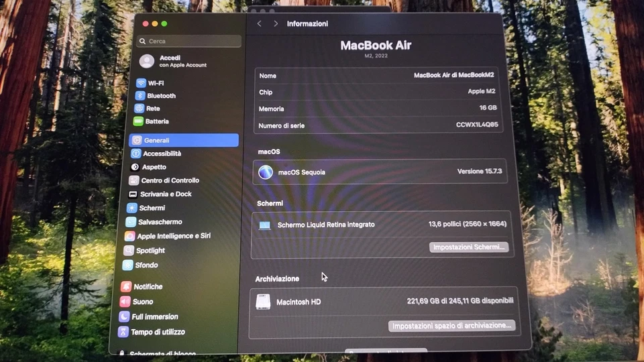Select the Rete globe icon
The height and width of the screenshot is (362, 644).
(140, 109)
